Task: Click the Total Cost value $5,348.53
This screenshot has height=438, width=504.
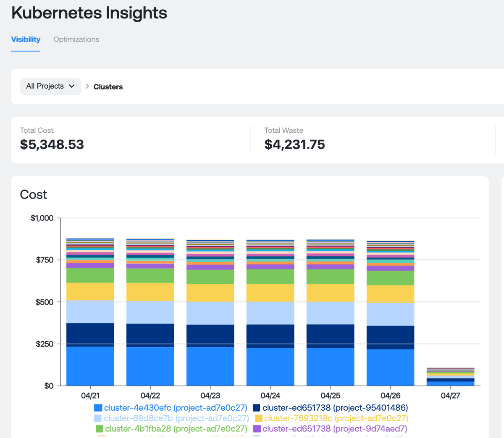Action: coord(52,144)
